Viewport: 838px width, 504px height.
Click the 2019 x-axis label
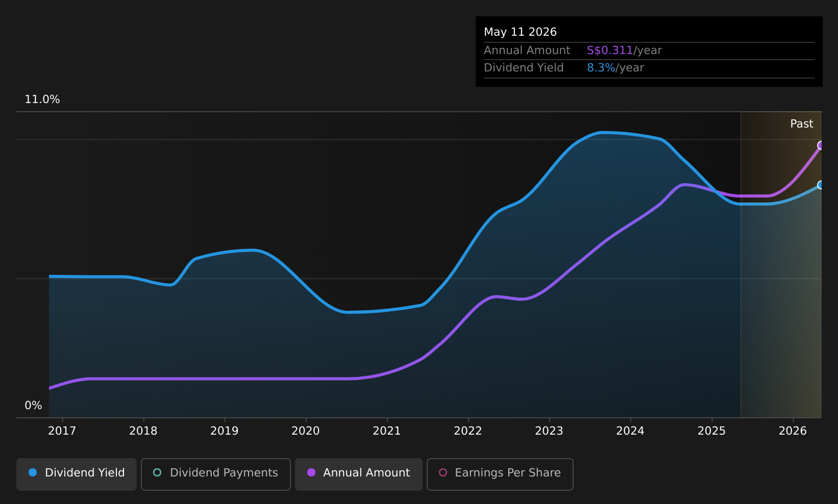(x=225, y=431)
